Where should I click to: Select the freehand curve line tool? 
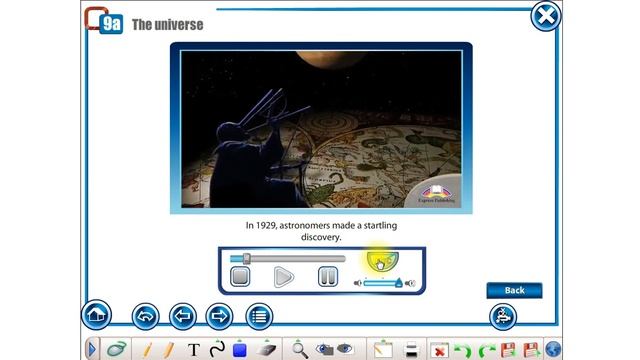(217, 349)
